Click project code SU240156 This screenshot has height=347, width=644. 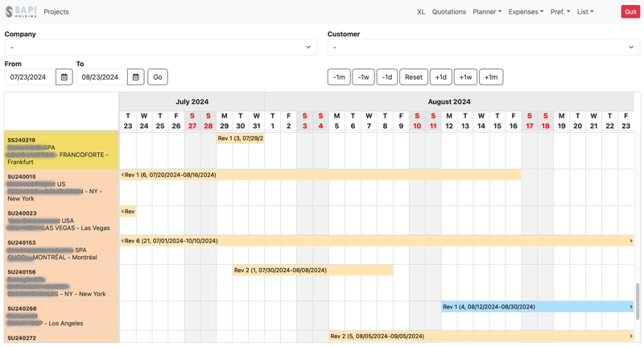(22, 272)
